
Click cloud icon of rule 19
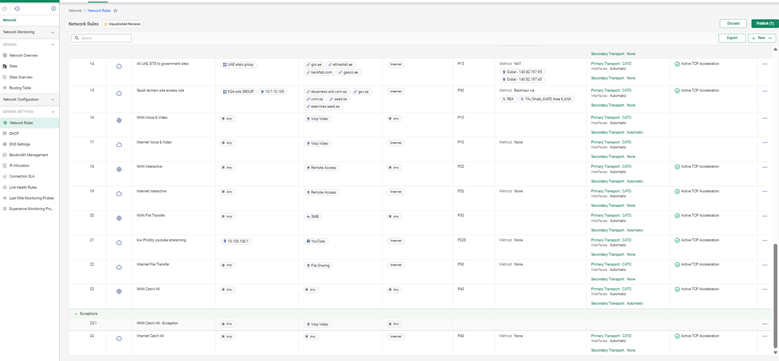[x=119, y=194]
